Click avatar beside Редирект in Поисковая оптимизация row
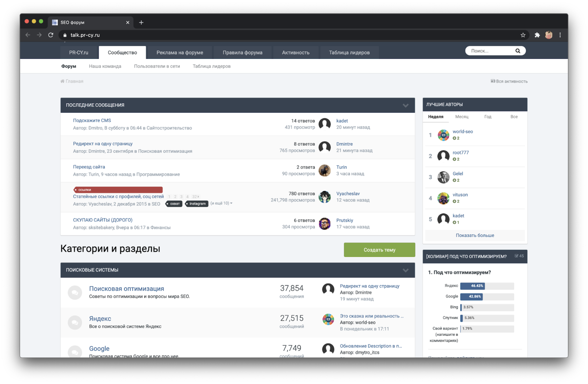 coord(328,289)
